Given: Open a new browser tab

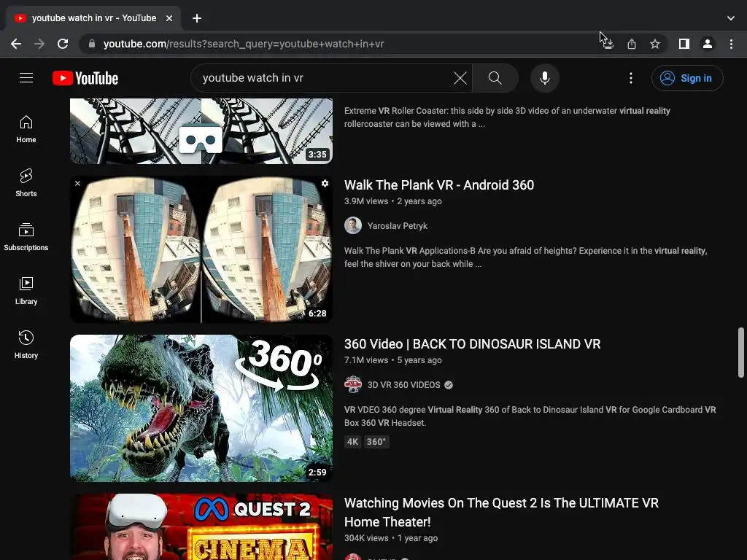Looking at the screenshot, I should [197, 18].
